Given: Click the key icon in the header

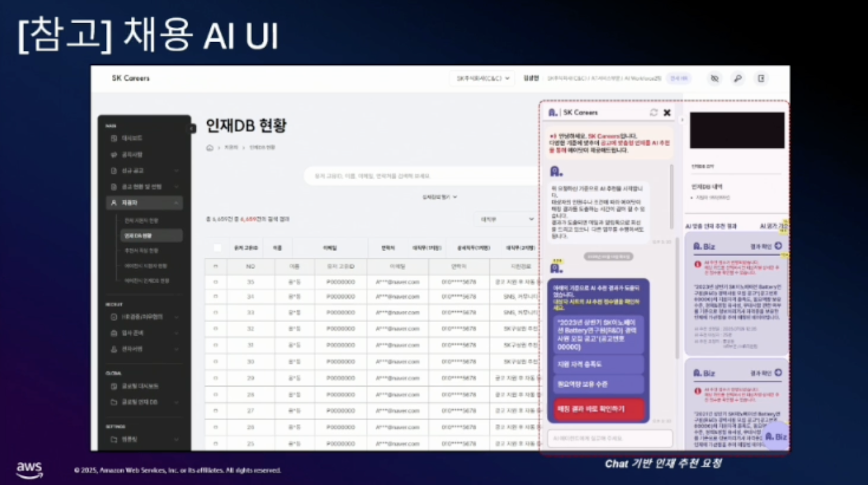Looking at the screenshot, I should (x=738, y=79).
